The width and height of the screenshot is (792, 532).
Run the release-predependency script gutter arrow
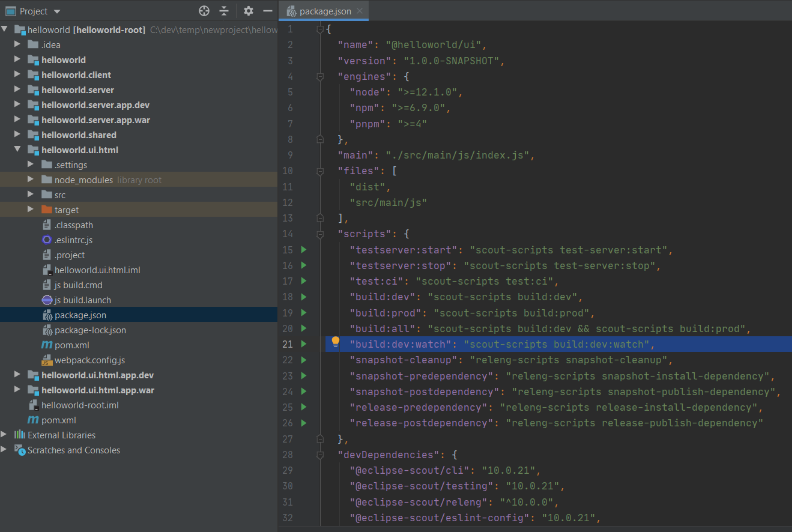[304, 407]
